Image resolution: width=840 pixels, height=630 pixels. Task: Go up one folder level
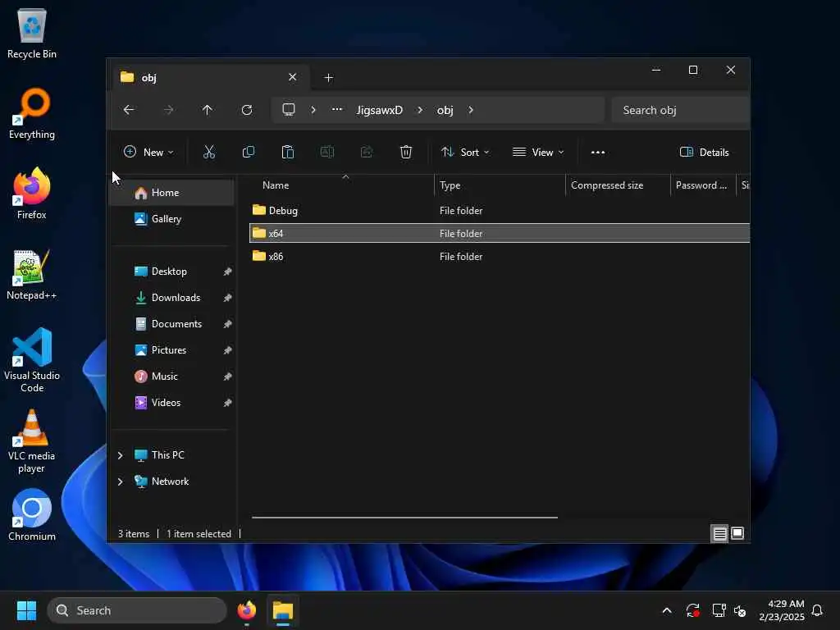click(208, 110)
